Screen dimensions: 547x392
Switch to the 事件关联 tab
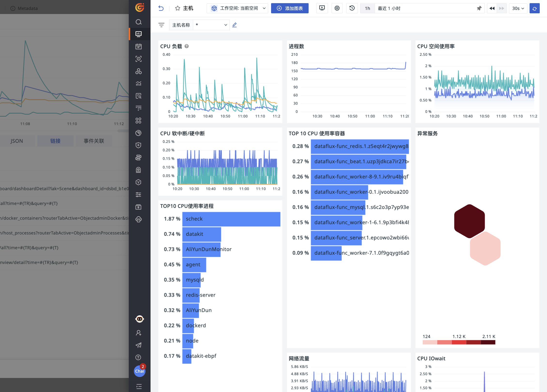[x=94, y=141]
